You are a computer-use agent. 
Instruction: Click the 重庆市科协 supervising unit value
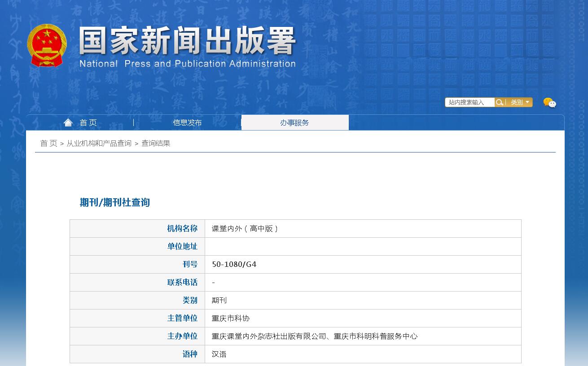tap(230, 318)
